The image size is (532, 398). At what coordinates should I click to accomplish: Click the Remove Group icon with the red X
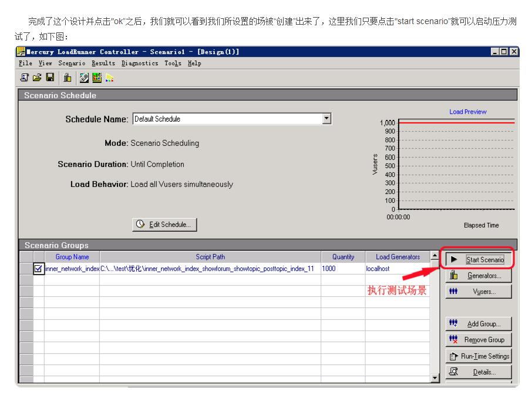[453, 339]
